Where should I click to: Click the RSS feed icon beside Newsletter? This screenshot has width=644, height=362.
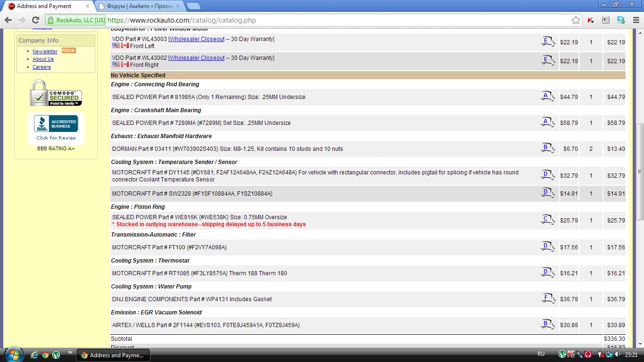(68, 51)
